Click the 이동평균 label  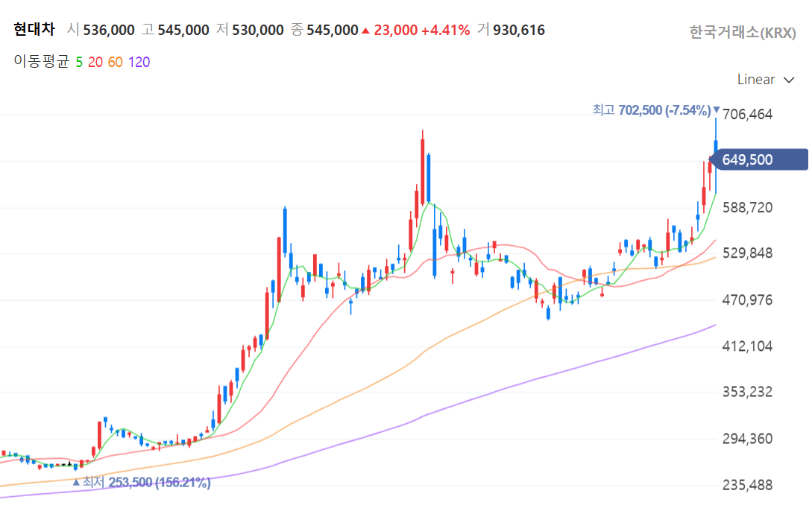pos(42,62)
